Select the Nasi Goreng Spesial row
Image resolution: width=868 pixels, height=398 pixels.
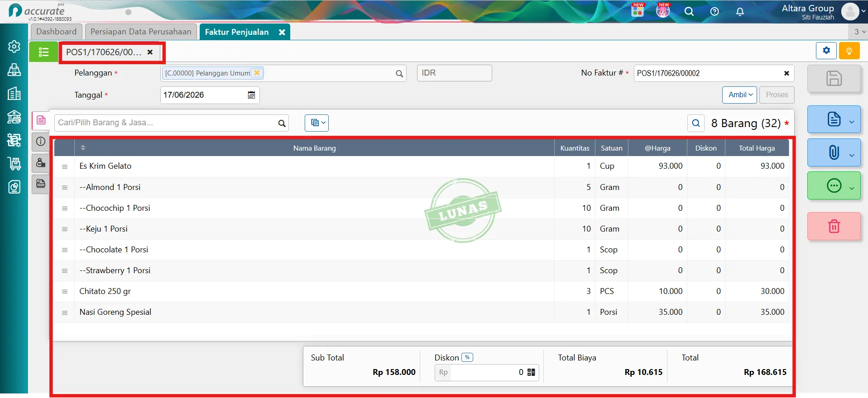(x=421, y=312)
